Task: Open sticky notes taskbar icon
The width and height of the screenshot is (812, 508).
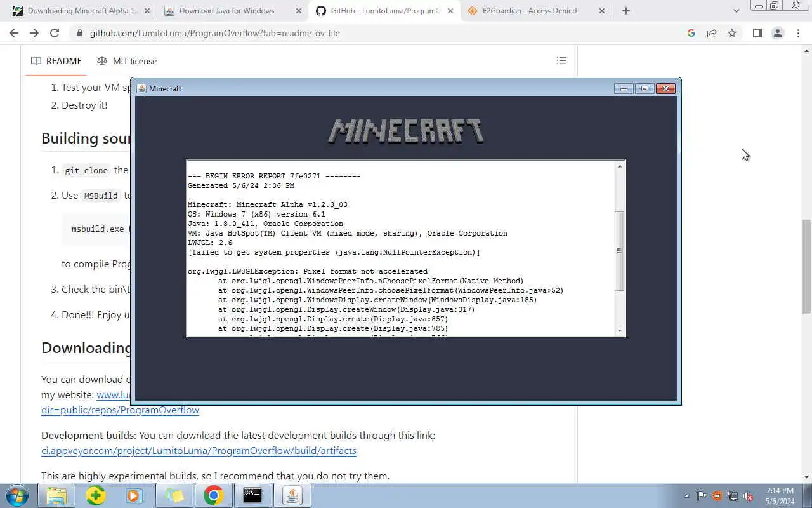Action: pos(174,495)
